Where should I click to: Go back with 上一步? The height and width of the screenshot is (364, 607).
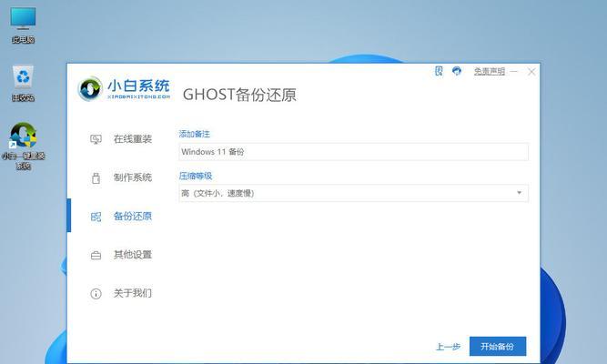click(x=448, y=347)
